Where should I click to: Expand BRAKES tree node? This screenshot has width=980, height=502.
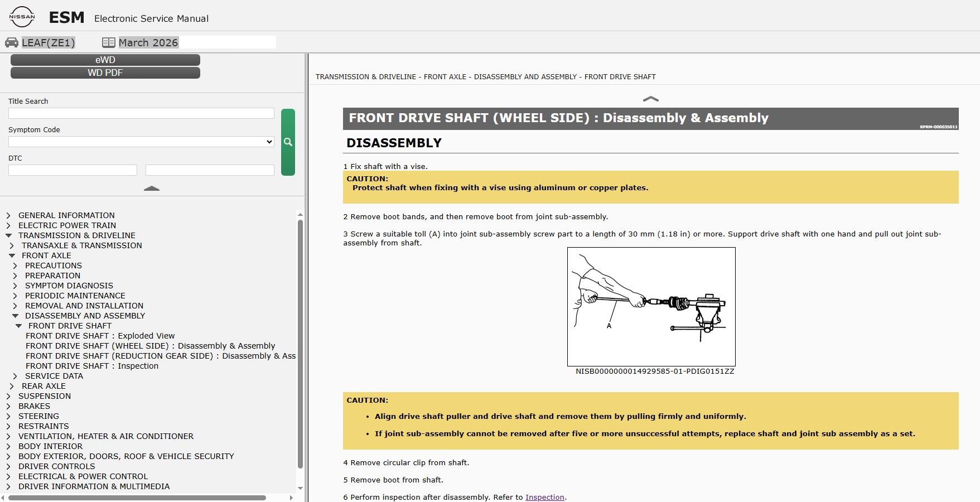[x=8, y=406]
